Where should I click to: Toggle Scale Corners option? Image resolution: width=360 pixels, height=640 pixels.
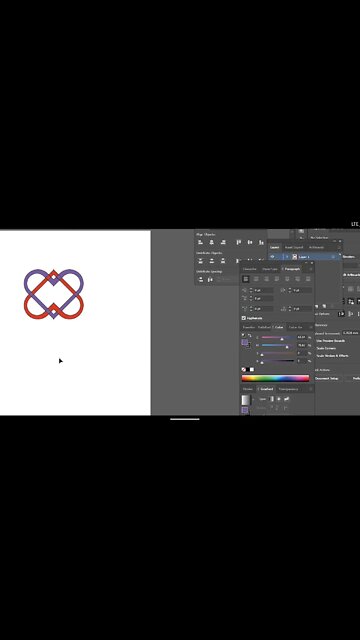tap(326, 348)
